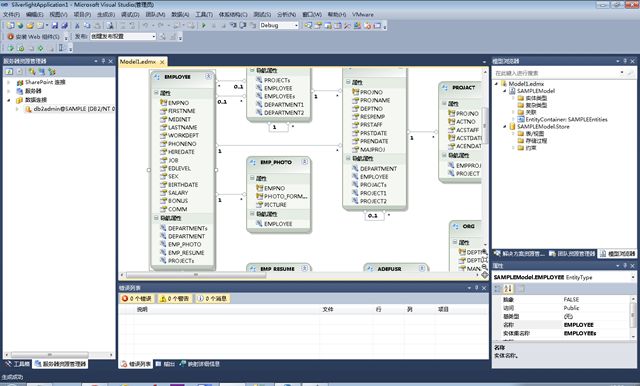Click the designer horizontal scrollbar thumb

pos(196,275)
